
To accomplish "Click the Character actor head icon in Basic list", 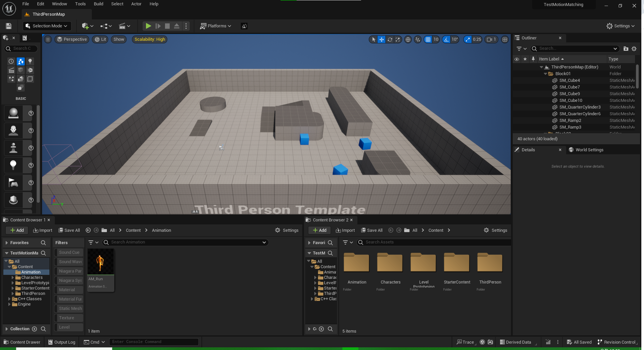I will pos(13,131).
